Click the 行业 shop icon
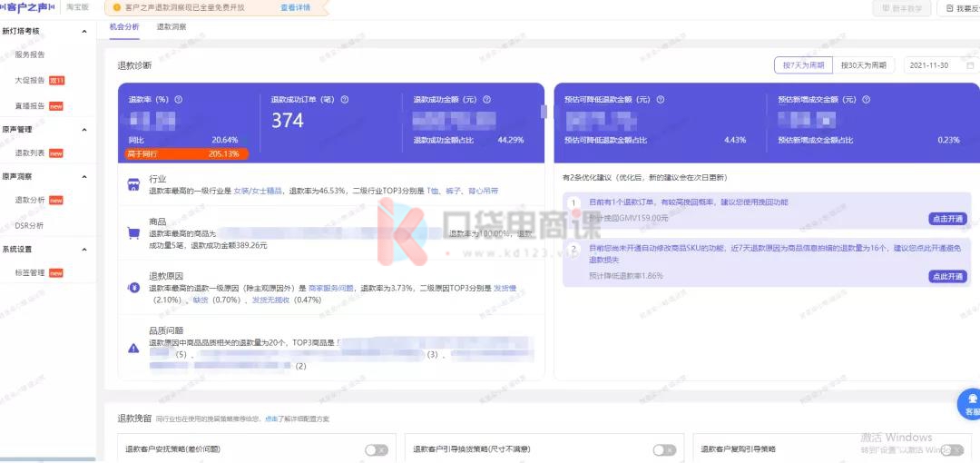 click(x=133, y=184)
